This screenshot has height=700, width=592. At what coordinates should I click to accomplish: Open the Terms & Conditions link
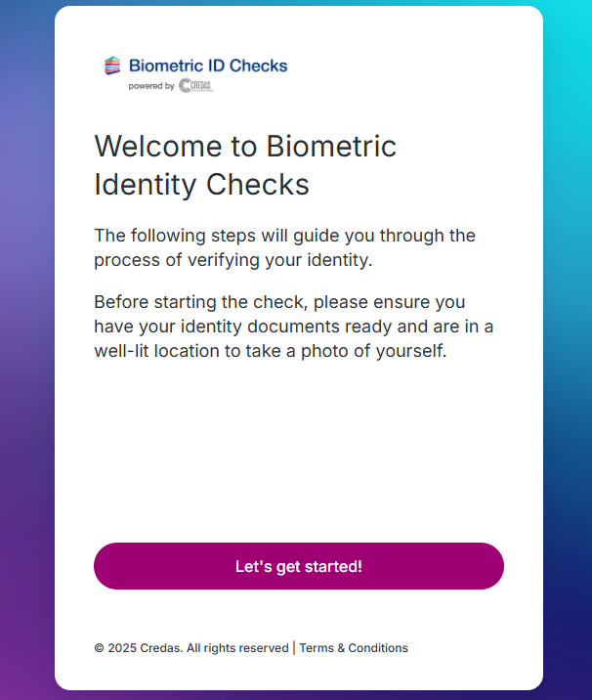354,648
